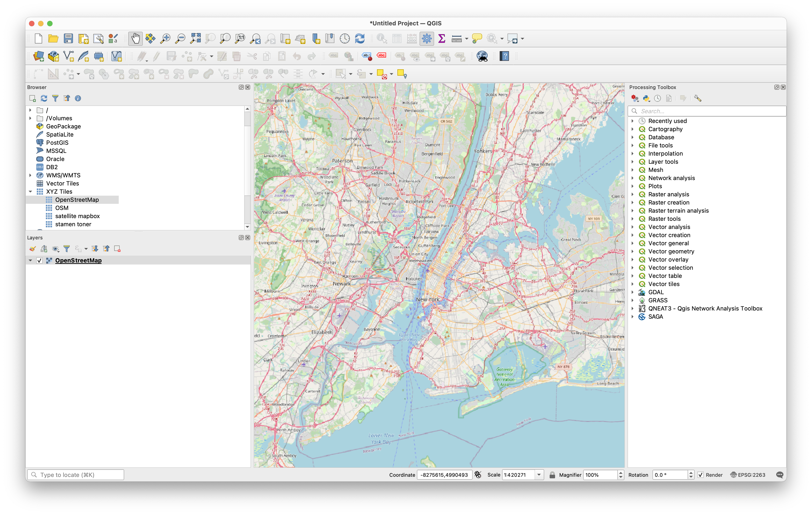Open the Temporal Controller clock icon
The height and width of the screenshot is (515, 812).
[345, 39]
